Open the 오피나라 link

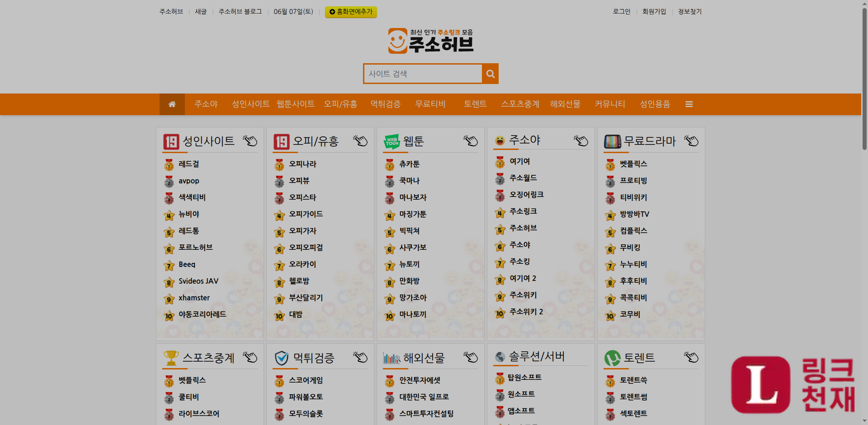click(303, 164)
